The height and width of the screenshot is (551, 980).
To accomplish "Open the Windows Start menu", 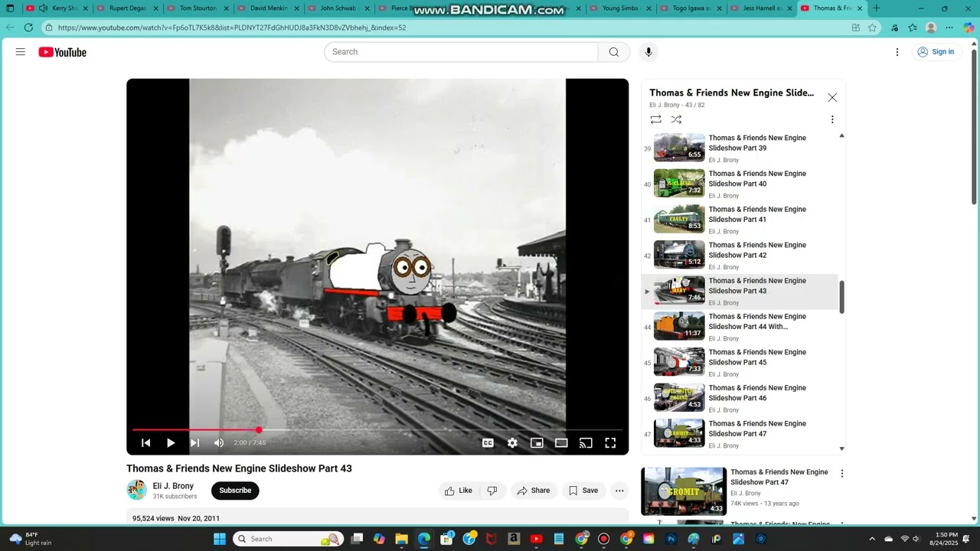I will (x=220, y=539).
